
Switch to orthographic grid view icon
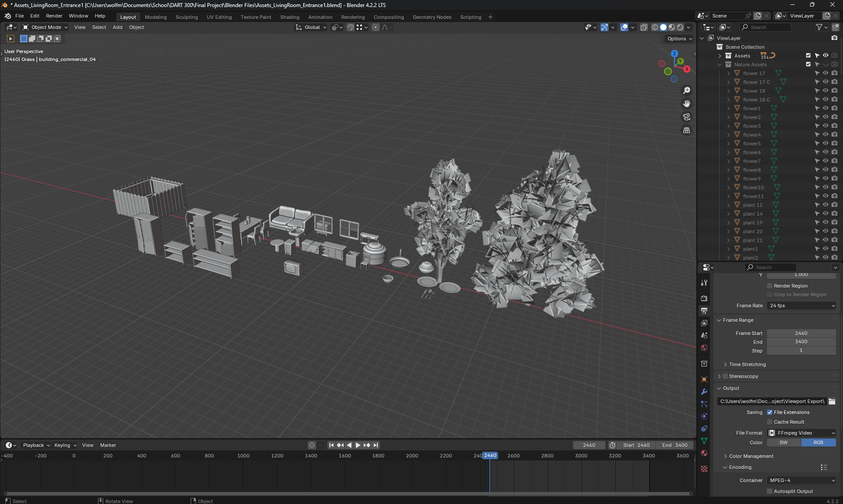(686, 130)
